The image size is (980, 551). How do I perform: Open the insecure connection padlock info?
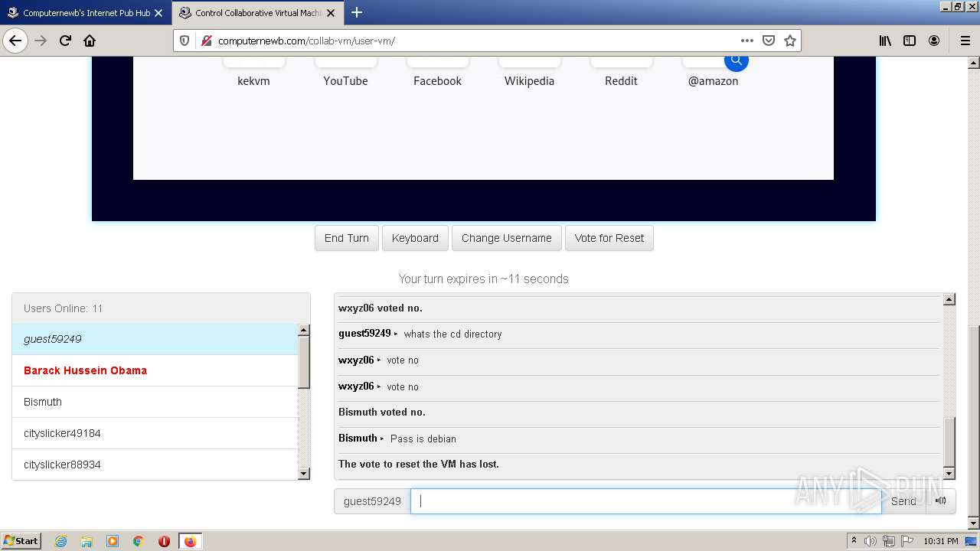205,41
